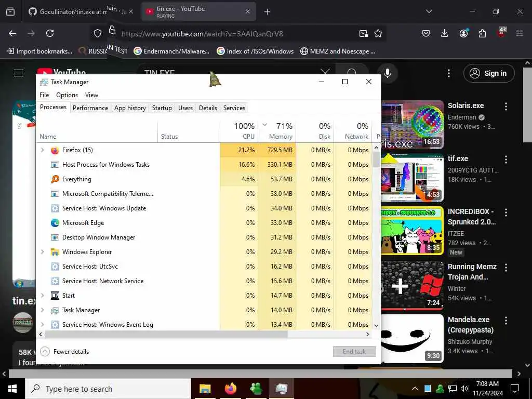The image size is (532, 399).
Task: Switch to the Startup tab
Action: point(162,108)
